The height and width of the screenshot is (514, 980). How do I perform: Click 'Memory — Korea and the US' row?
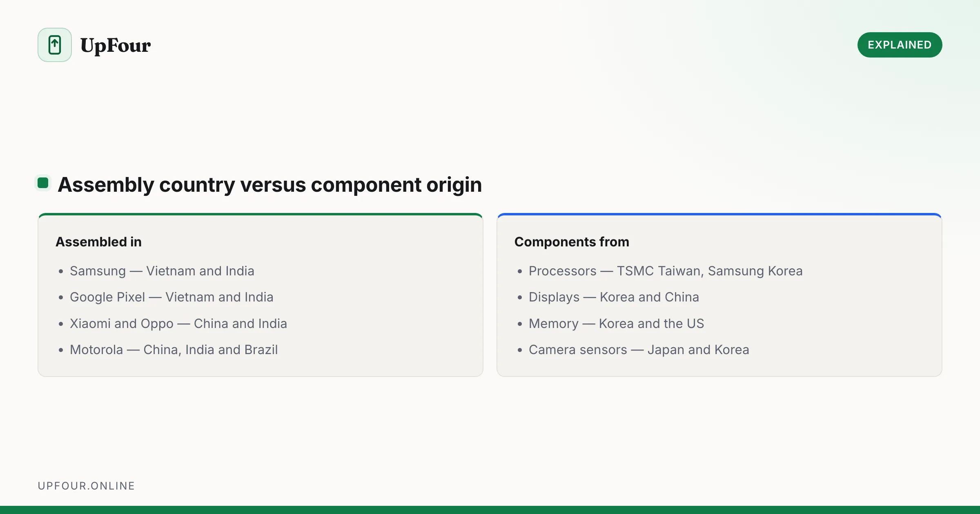[x=617, y=323]
